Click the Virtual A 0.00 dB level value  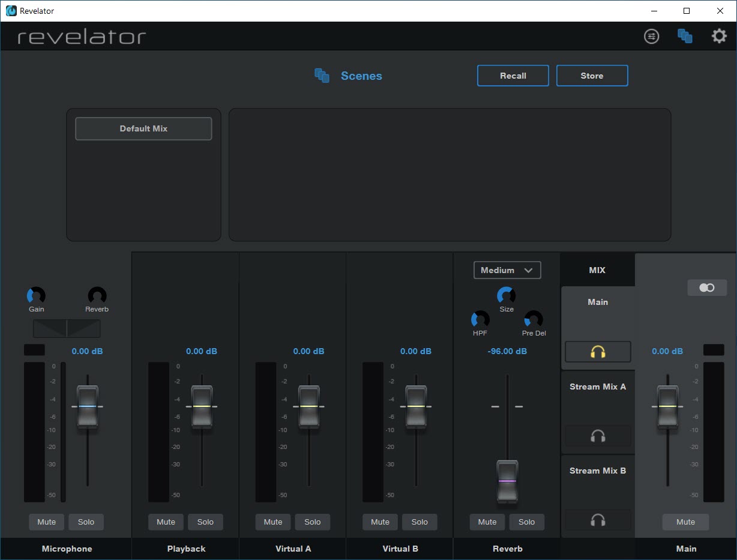click(309, 351)
